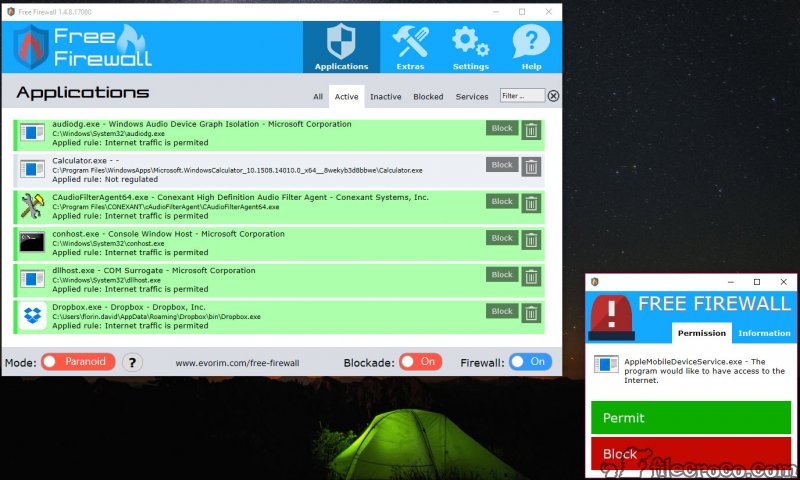This screenshot has width=800, height=480.
Task: Select the Active applications tab
Action: [x=346, y=96]
